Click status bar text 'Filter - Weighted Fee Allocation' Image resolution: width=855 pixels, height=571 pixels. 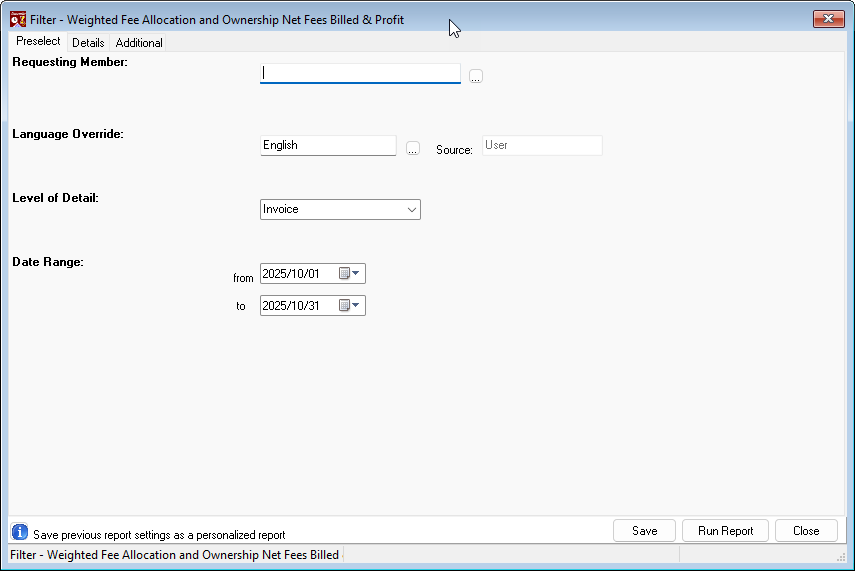(174, 555)
